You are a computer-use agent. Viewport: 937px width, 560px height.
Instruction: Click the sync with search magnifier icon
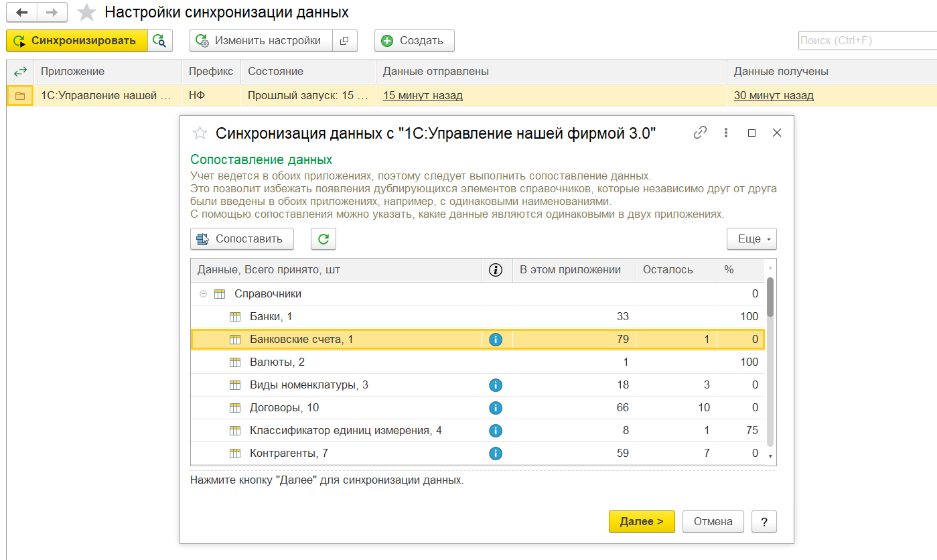pyautogui.click(x=159, y=41)
